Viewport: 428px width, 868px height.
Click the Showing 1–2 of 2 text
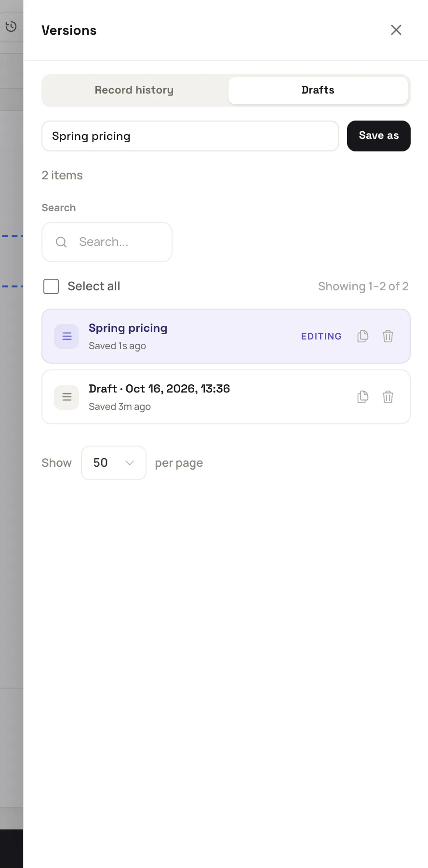pyautogui.click(x=363, y=286)
